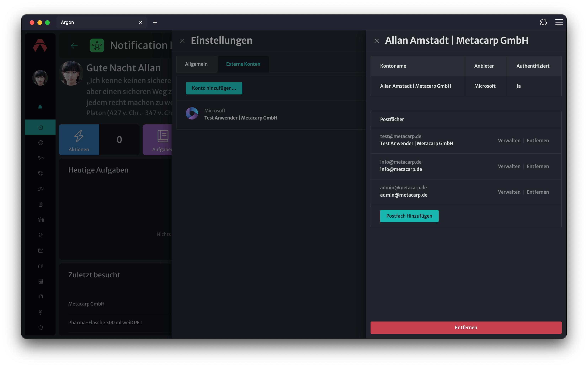This screenshot has height=367, width=588.
Task: Click Postfach Hinzufügen button
Action: pos(409,216)
